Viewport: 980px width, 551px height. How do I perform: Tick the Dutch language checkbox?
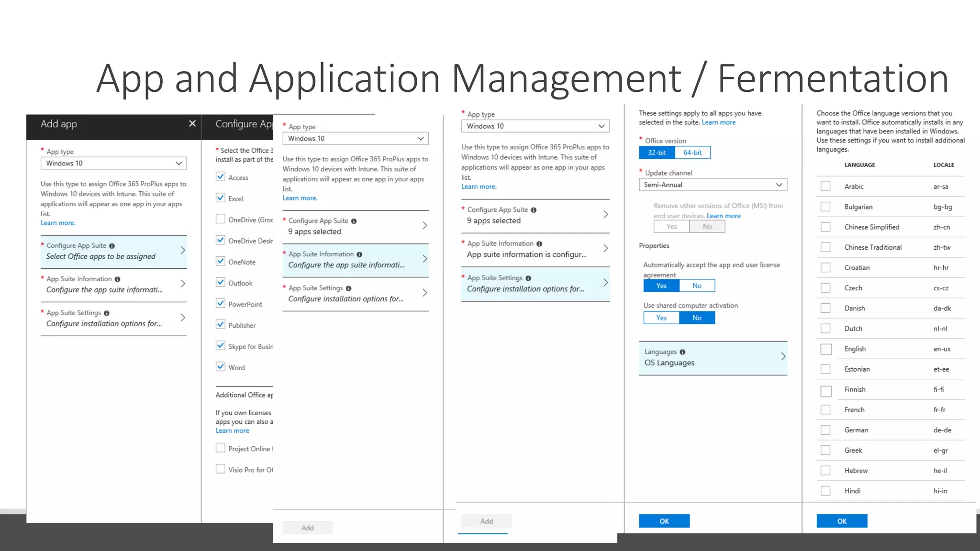(x=825, y=329)
